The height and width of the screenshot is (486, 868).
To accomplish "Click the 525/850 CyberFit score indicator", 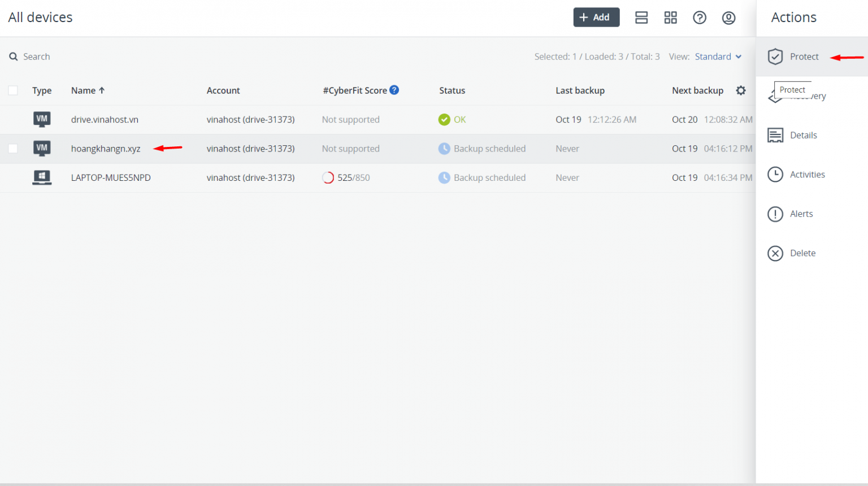I will tap(346, 177).
